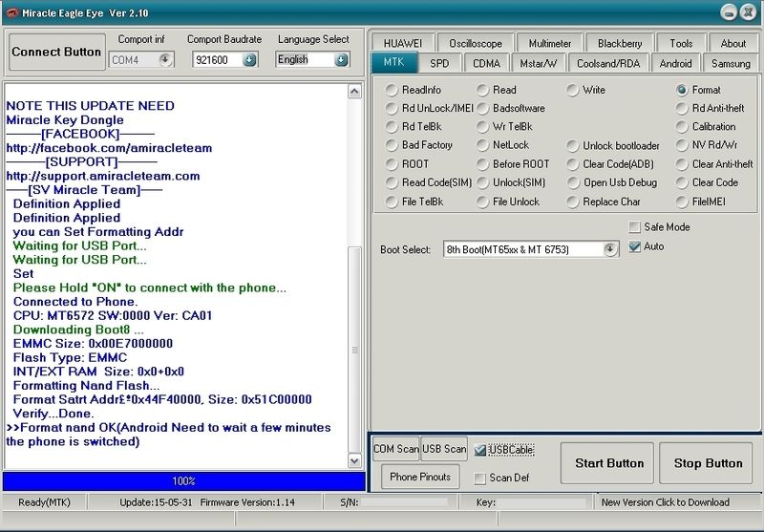Open the About tab

(732, 43)
